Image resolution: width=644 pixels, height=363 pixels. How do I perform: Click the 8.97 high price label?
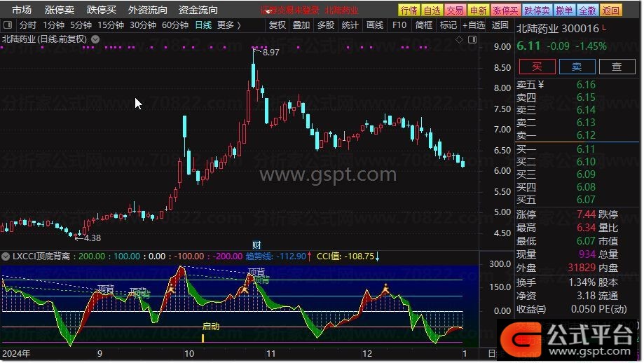271,52
